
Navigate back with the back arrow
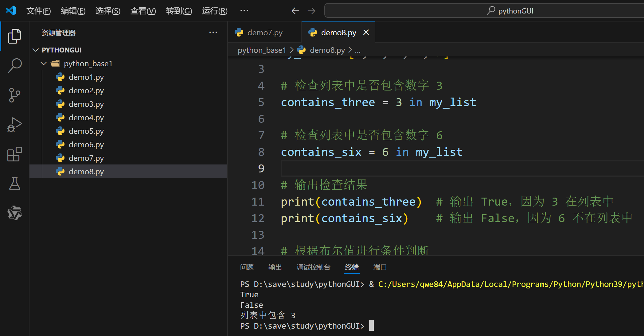(x=295, y=10)
